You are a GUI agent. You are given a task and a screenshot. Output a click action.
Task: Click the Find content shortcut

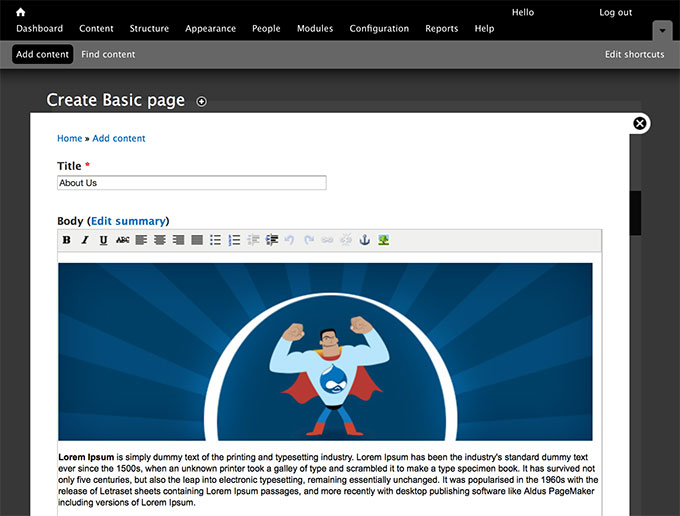[x=108, y=54]
